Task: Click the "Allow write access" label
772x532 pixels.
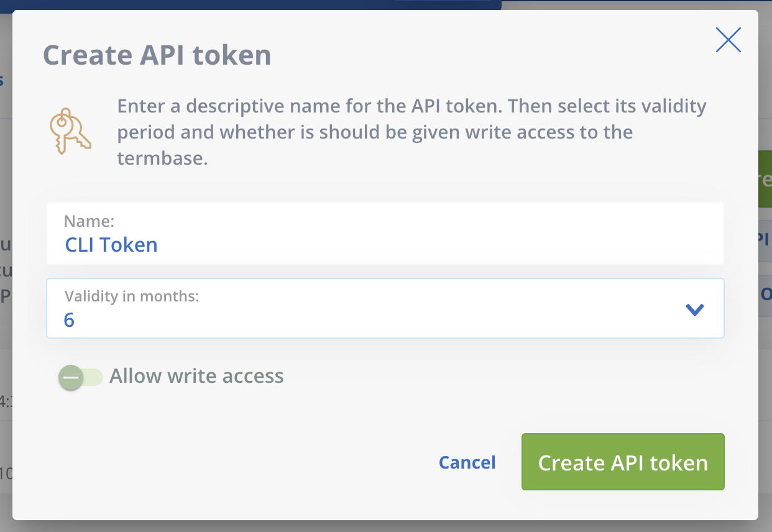Action: pos(196,376)
